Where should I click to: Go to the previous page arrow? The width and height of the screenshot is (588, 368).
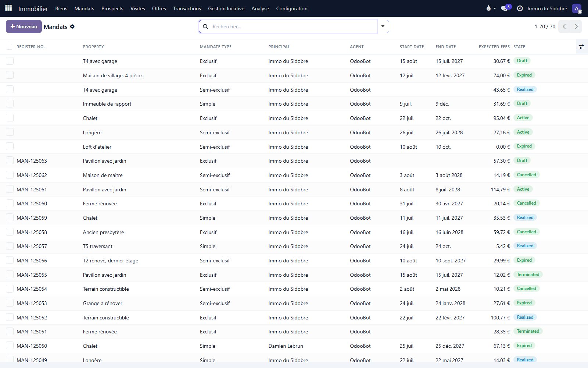click(x=564, y=26)
